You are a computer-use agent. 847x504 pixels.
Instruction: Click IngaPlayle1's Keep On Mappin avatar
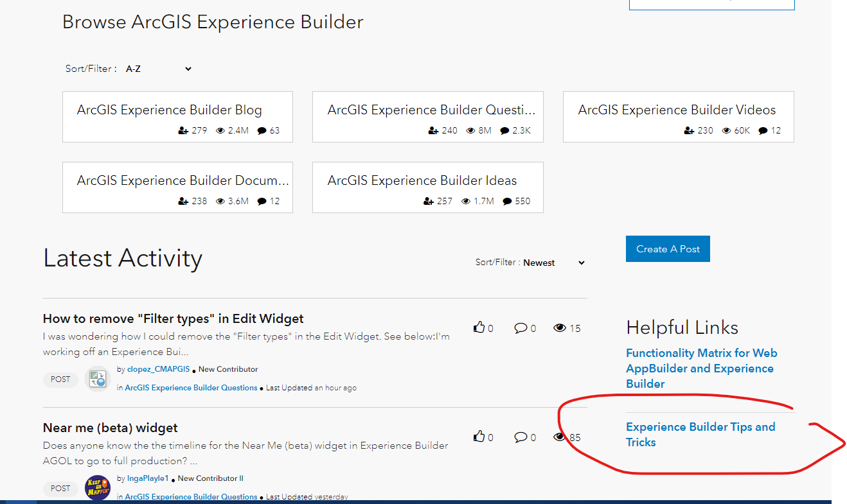(97, 487)
